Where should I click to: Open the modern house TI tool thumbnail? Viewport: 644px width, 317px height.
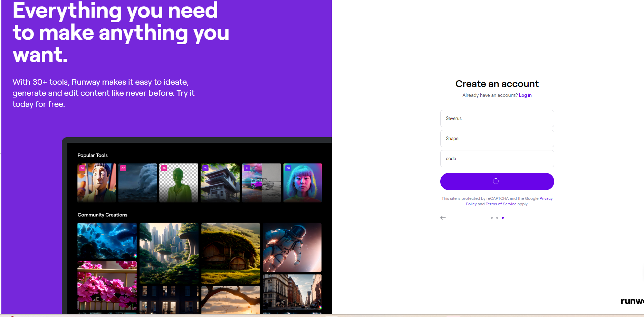(x=220, y=183)
